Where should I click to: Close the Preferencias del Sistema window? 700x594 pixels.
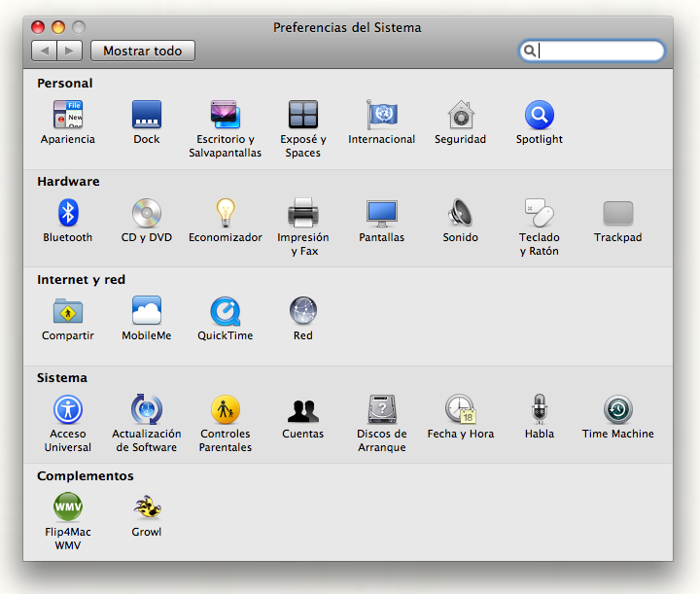coord(38,27)
